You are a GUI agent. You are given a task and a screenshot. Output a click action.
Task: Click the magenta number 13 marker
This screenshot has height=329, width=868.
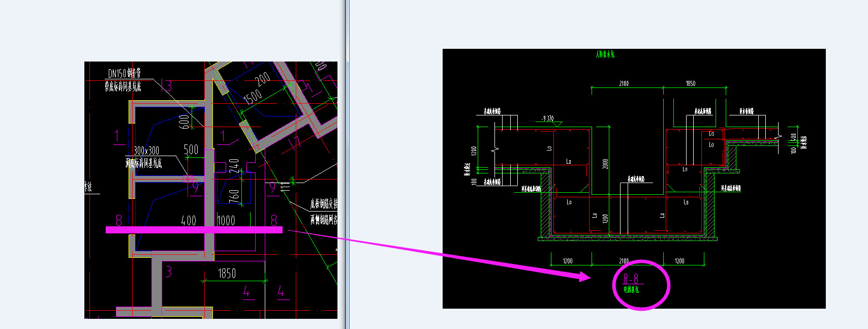coord(166,85)
